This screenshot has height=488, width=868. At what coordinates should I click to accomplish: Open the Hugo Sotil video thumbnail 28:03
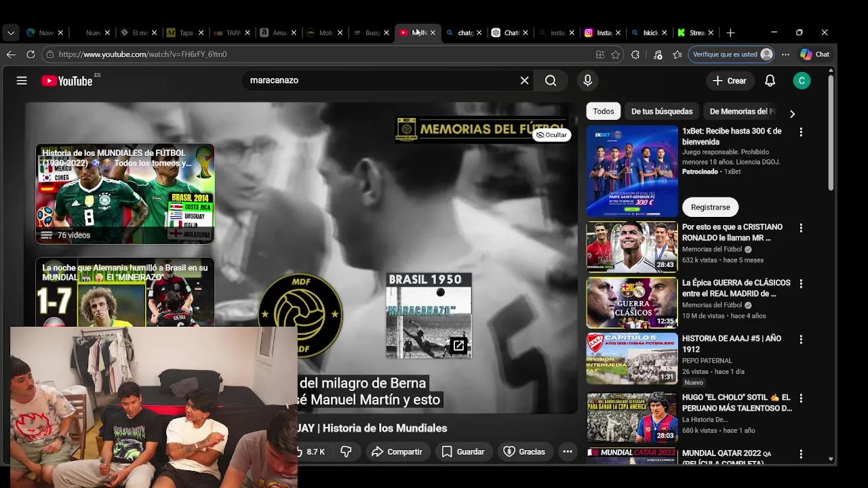632,418
